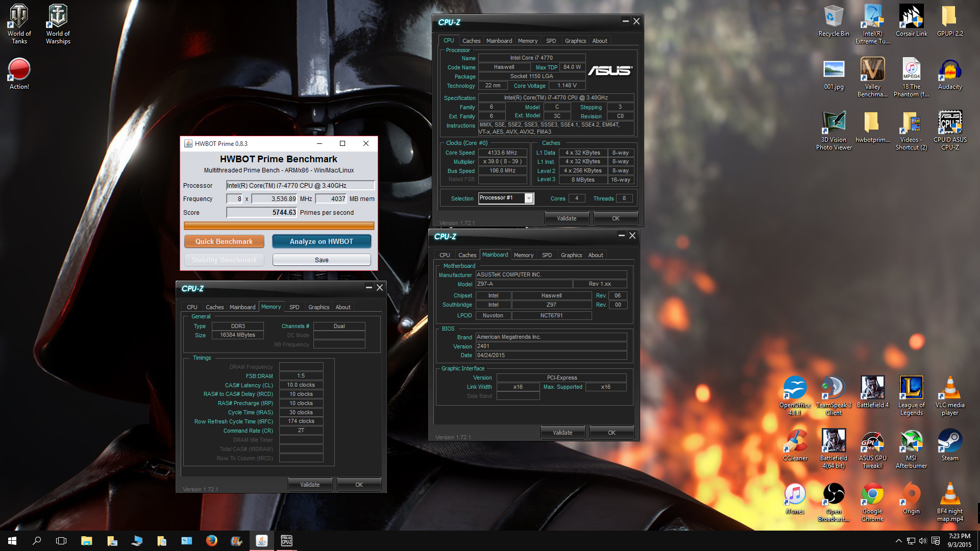Open BF4 night map.mp4 file
Viewport: 980px width, 551px height.
click(x=950, y=501)
